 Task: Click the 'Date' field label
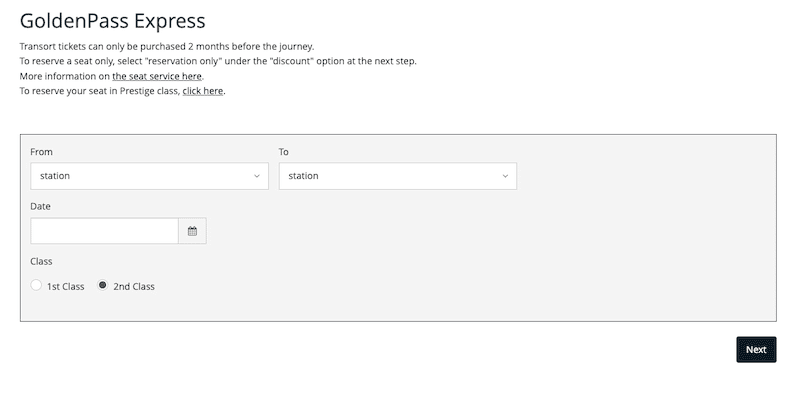40,206
